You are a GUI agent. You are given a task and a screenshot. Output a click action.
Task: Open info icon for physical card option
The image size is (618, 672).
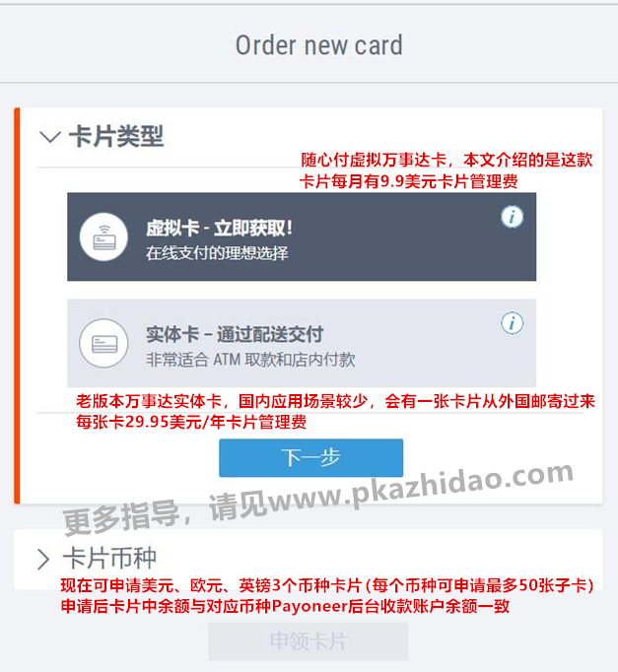click(x=513, y=323)
